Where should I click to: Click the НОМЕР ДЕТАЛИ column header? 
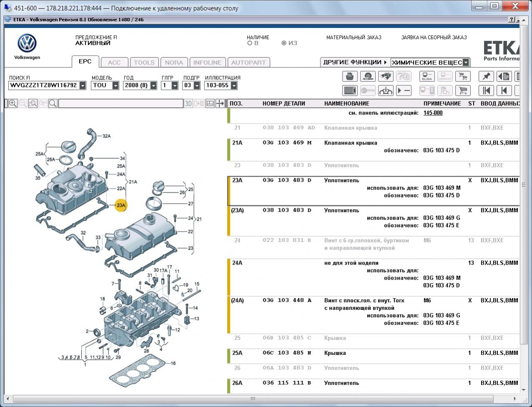coord(284,104)
